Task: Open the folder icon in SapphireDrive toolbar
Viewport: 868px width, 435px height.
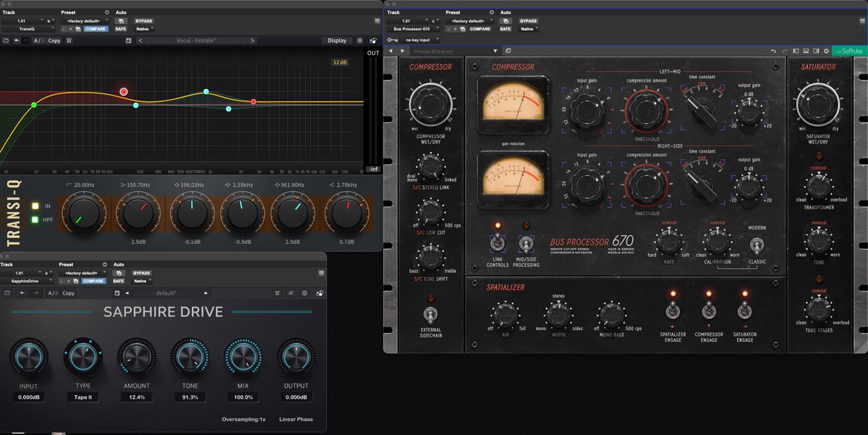Action: click(7, 293)
